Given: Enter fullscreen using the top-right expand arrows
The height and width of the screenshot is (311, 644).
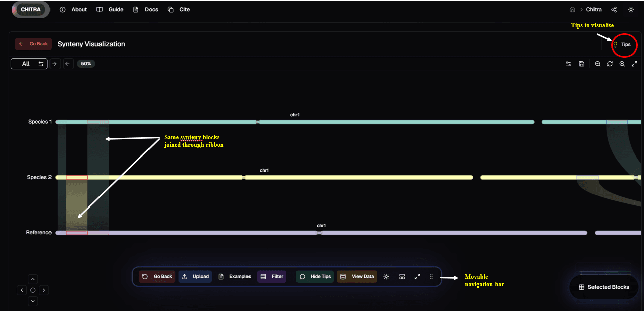Looking at the screenshot, I should point(634,64).
